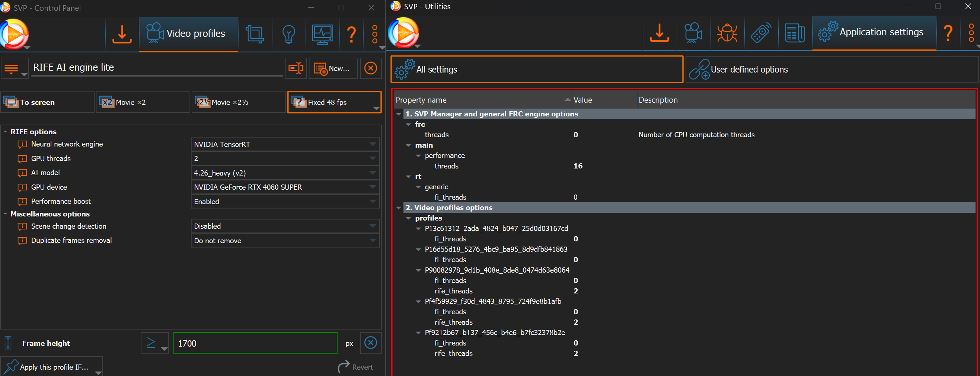This screenshot has height=376, width=980.
Task: Click the download icon in Control Panel toolbar
Action: [122, 34]
